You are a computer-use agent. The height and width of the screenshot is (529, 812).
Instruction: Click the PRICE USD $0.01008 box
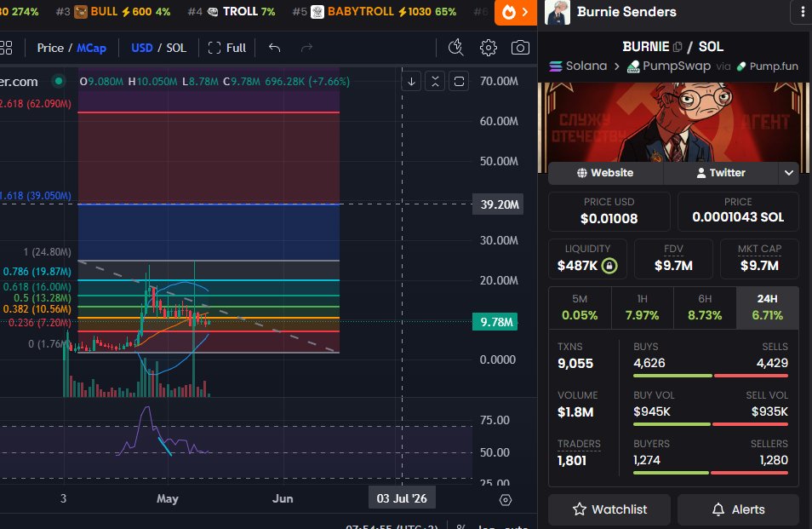point(609,211)
